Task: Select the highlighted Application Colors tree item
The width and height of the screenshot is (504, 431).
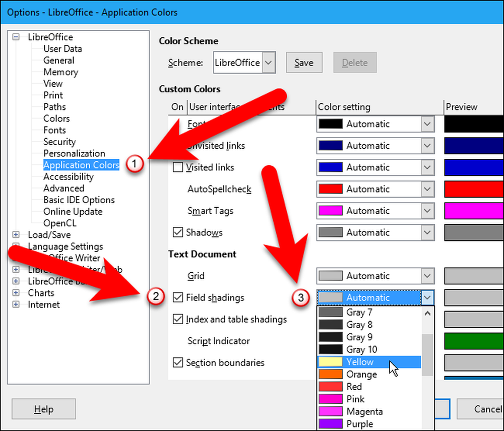Action: 81,165
